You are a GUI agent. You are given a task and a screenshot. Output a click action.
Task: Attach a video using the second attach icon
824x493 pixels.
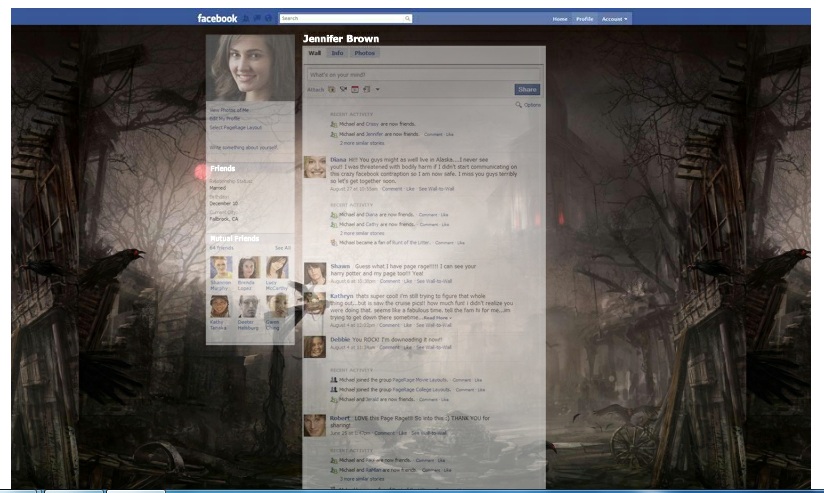tap(343, 89)
